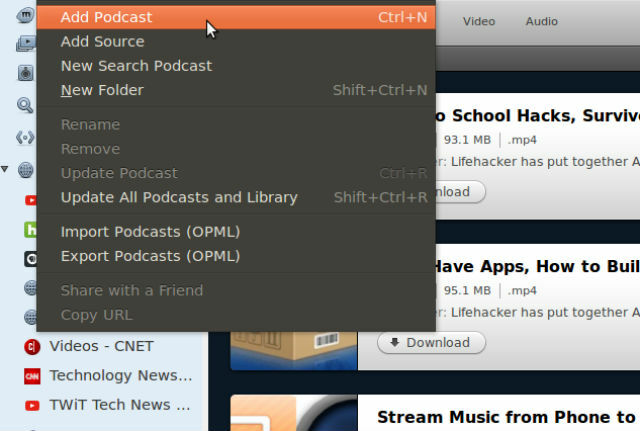Click the CNN Technology News icon
This screenshot has height=431, width=640.
32,376
